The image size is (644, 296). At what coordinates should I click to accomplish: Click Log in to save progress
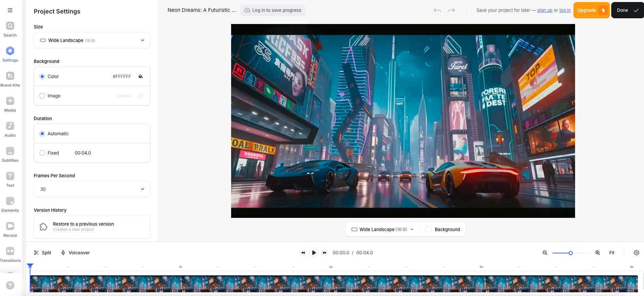[273, 10]
